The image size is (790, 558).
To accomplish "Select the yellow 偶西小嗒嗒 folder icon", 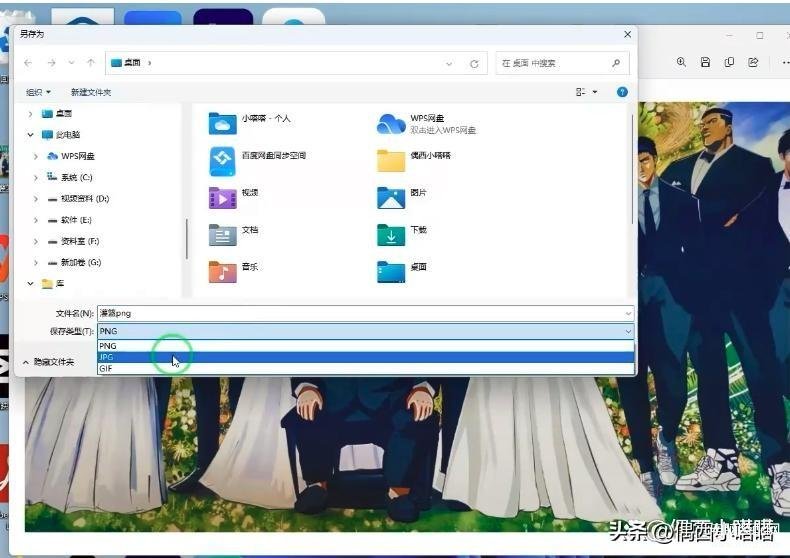I will pos(391,161).
